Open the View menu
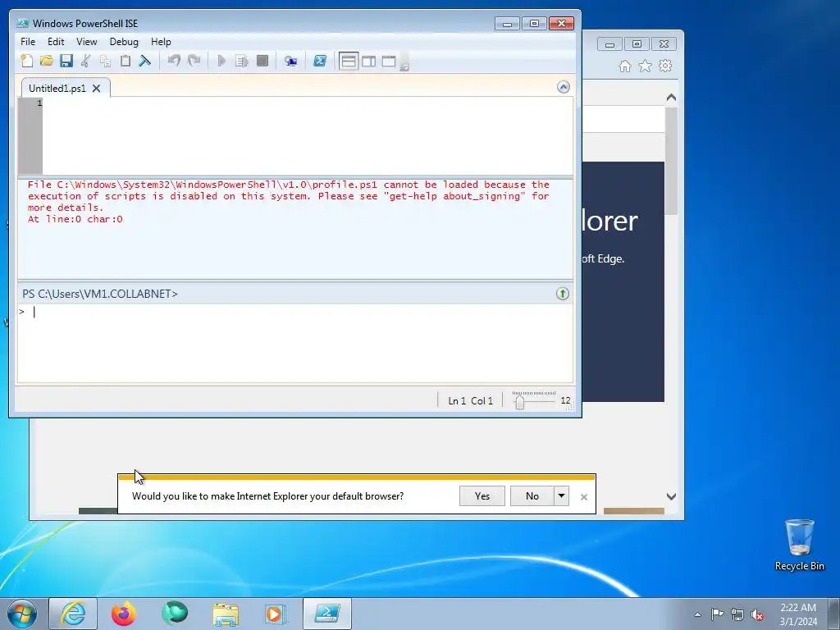Screen dimensions: 840x630 [x=87, y=42]
